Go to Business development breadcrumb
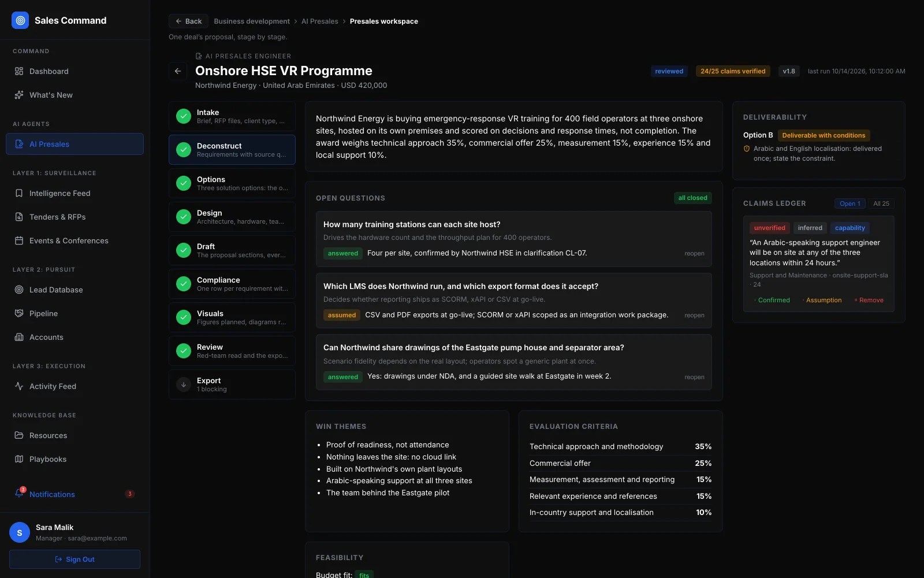This screenshot has width=924, height=578. coord(252,21)
